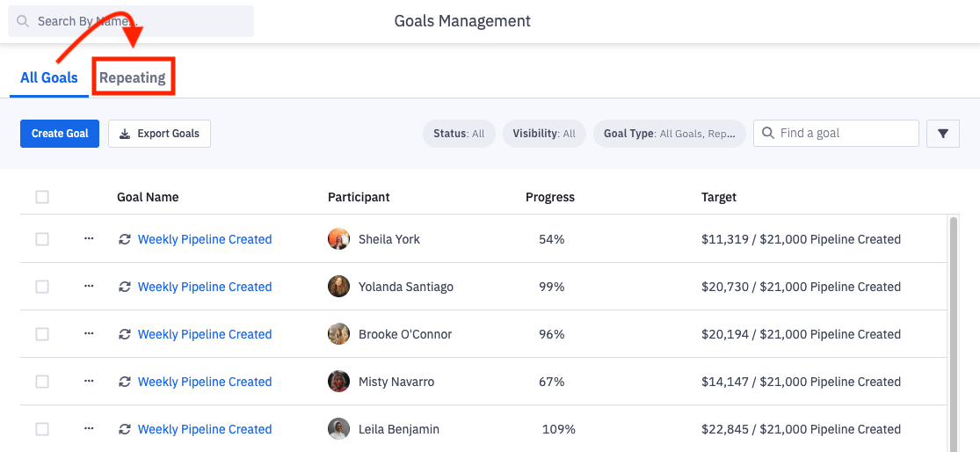Click Misty Navarro's avatar picture
The width and height of the screenshot is (980, 452).
(338, 382)
